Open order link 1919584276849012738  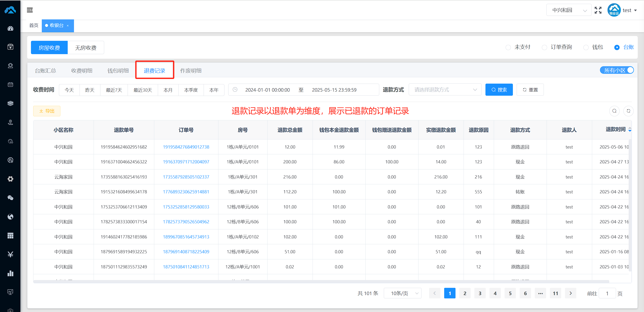[x=186, y=147]
